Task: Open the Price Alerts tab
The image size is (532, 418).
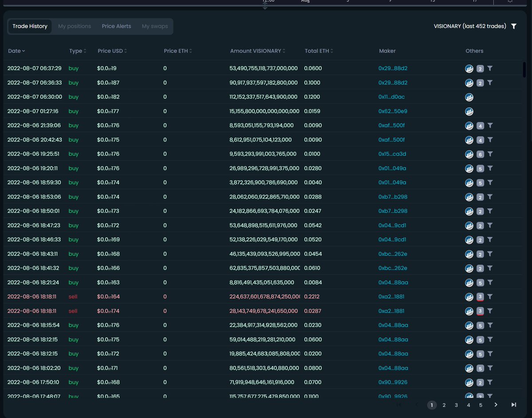Action: pyautogui.click(x=117, y=26)
